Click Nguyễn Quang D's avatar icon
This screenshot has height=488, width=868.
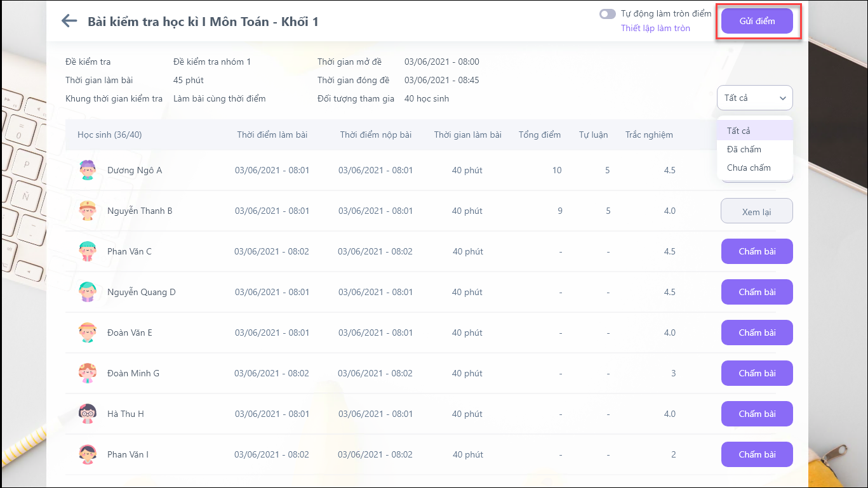(x=87, y=292)
